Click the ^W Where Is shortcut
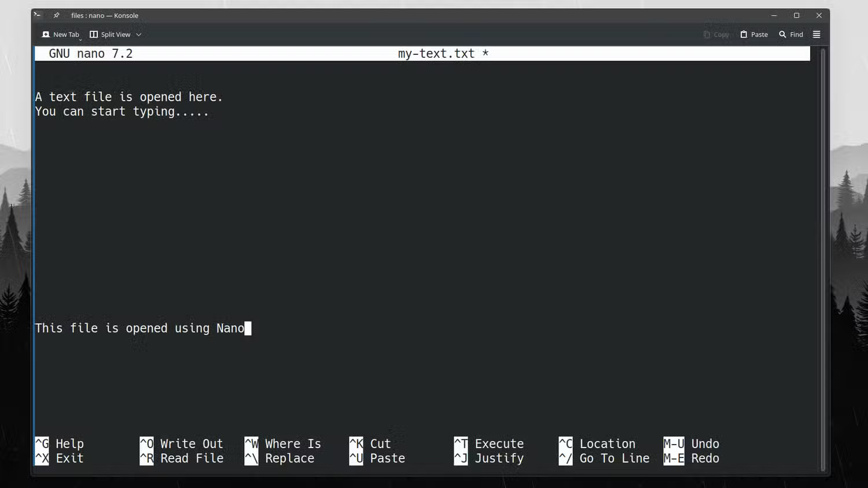This screenshot has height=488, width=868. [283, 444]
